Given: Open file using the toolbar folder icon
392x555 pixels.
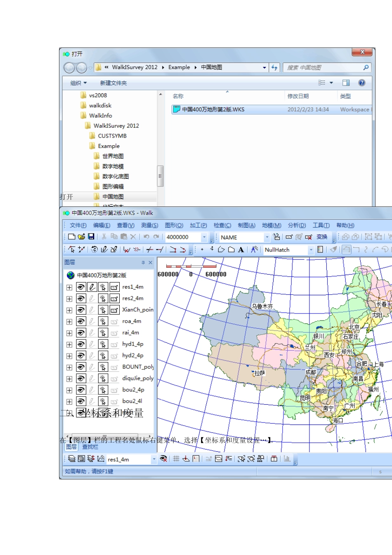Looking at the screenshot, I should click(81, 237).
